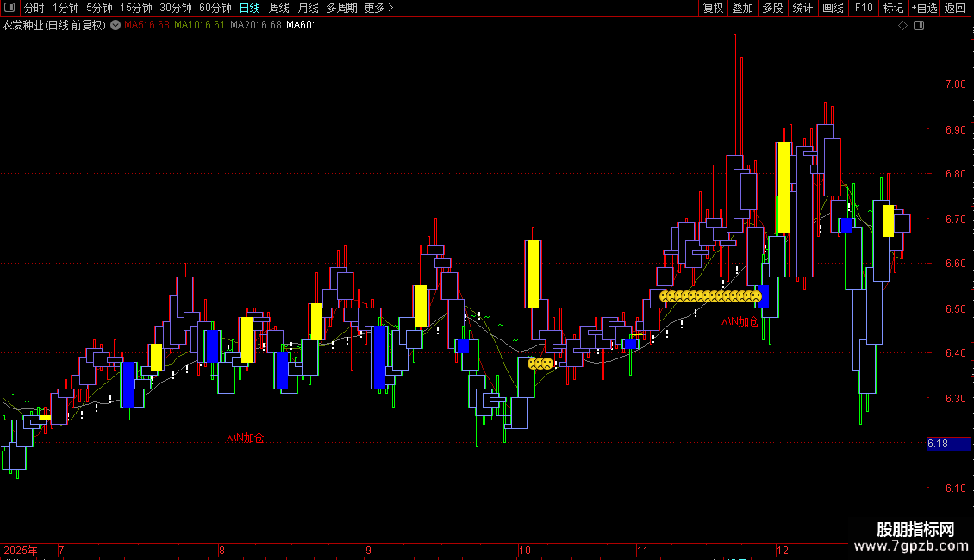Image resolution: width=974 pixels, height=560 pixels.
Task: Click the MA60 indicator label
Action: click(301, 26)
